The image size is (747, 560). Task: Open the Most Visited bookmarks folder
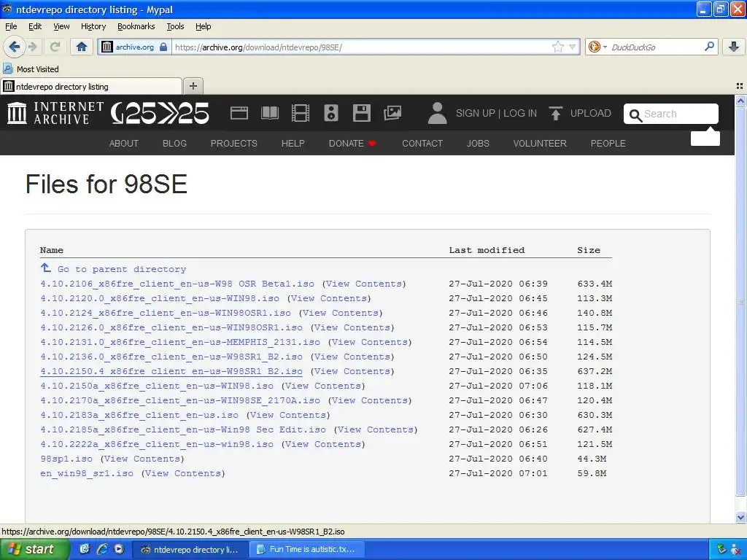tap(31, 69)
